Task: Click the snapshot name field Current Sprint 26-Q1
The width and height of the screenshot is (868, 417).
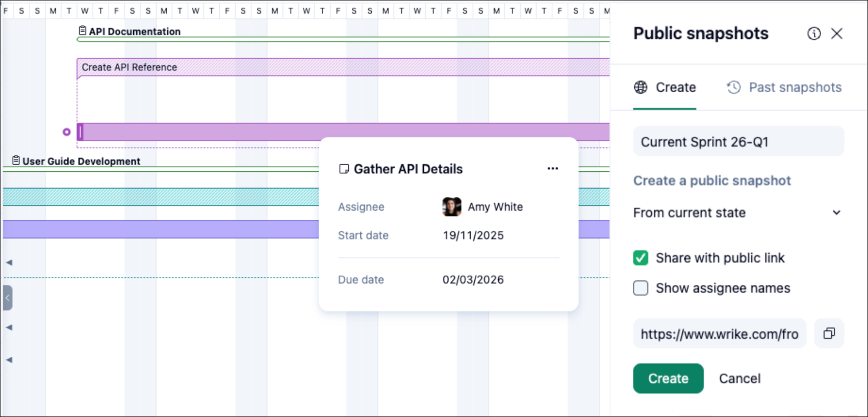Action: [x=738, y=142]
